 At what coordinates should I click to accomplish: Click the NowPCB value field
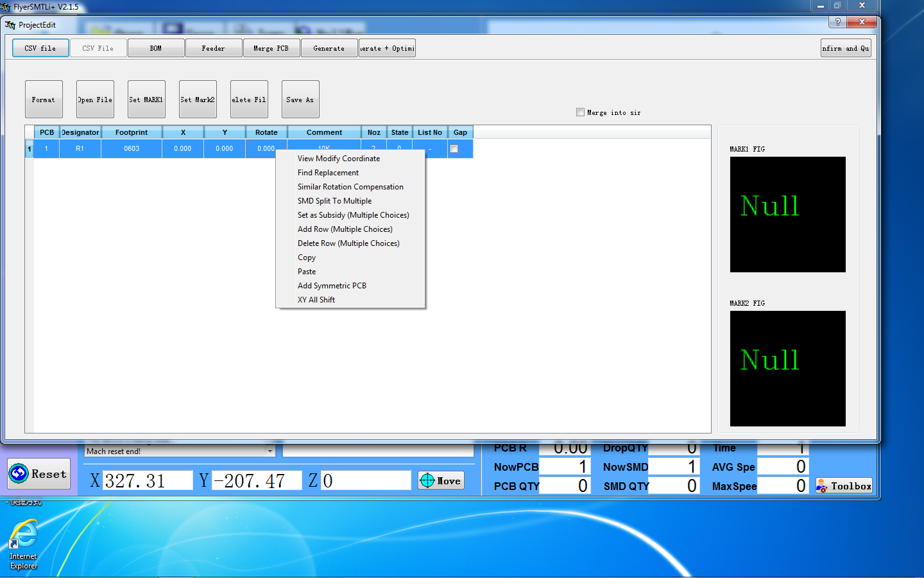coord(564,467)
